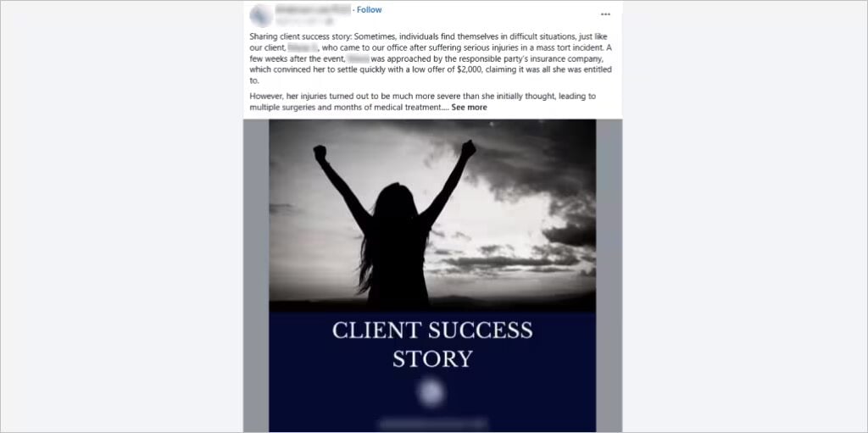This screenshot has height=433, width=868.
Task: Click the raised right fist in silhouette
Action: pyautogui.click(x=468, y=149)
